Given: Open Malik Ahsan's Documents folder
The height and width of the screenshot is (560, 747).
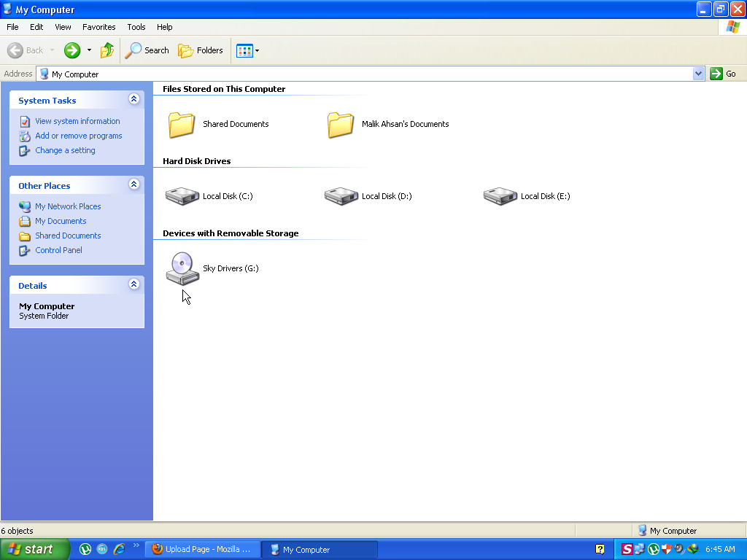Looking at the screenshot, I should [x=341, y=125].
